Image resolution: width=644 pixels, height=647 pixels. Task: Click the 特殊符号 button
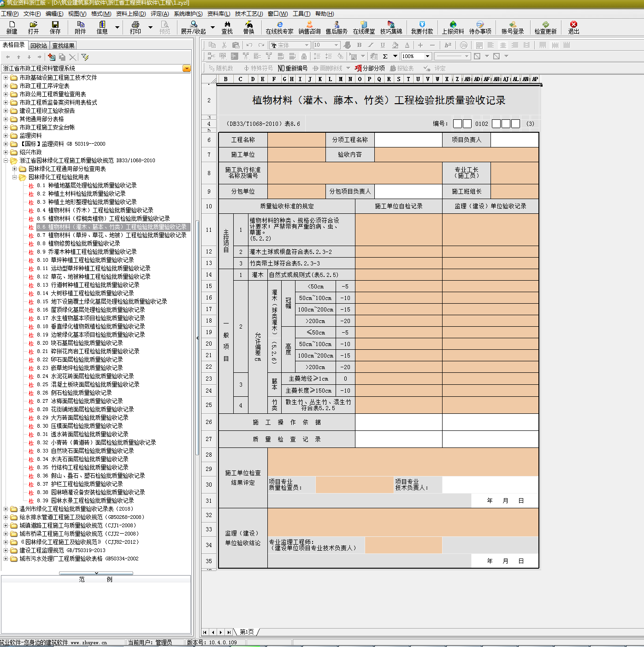[x=258, y=68]
